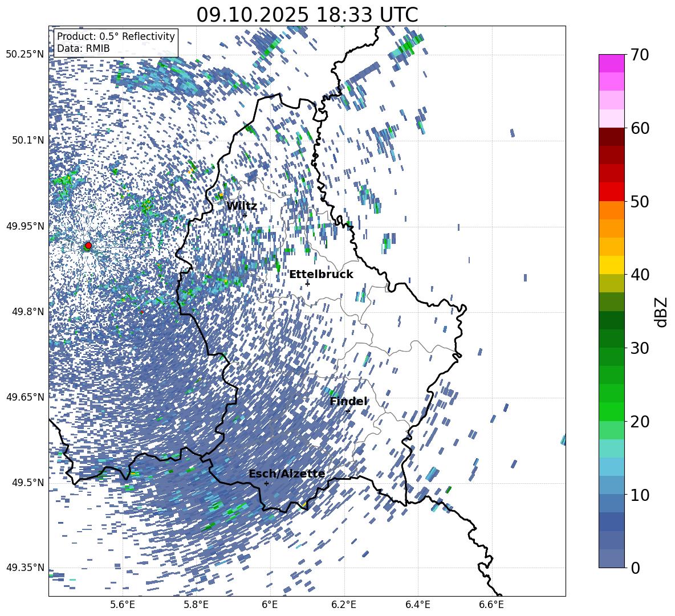Click the colorbar tick value 40

pos(640,275)
